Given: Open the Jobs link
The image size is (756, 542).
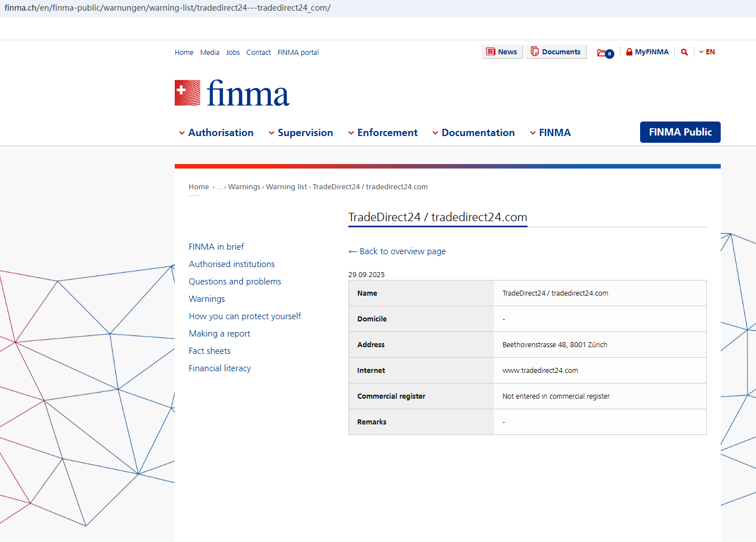Looking at the screenshot, I should tap(233, 53).
